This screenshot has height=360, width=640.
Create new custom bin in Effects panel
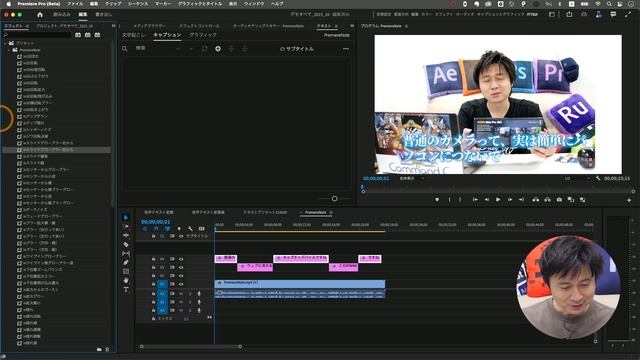tap(99, 349)
